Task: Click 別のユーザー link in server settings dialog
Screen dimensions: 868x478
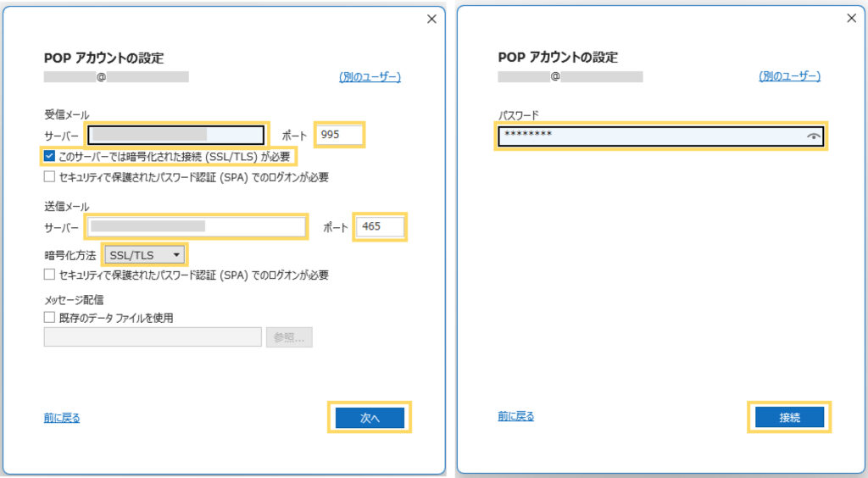Action: click(x=370, y=77)
